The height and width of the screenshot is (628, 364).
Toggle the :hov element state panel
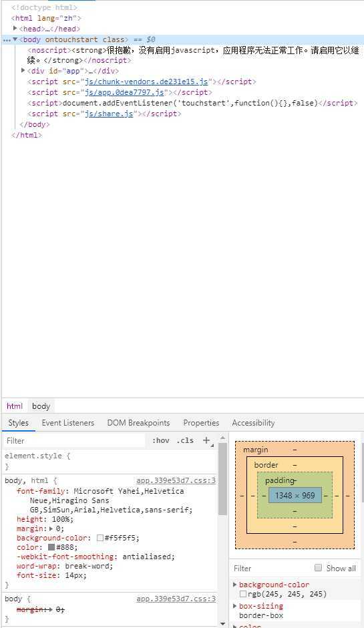pos(161,440)
